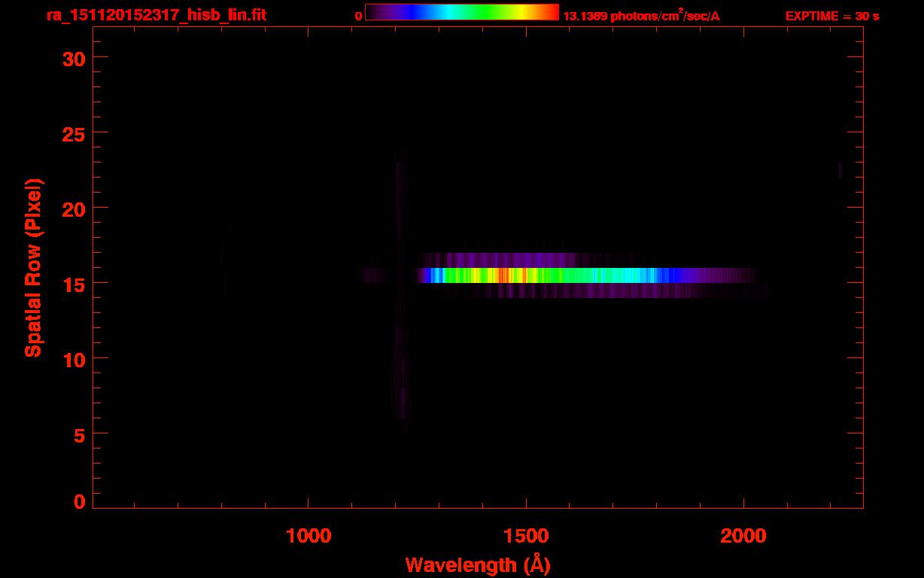Select the Spatial Row (Pixel) y-axis title
This screenshot has height=578, width=924.
point(32,267)
